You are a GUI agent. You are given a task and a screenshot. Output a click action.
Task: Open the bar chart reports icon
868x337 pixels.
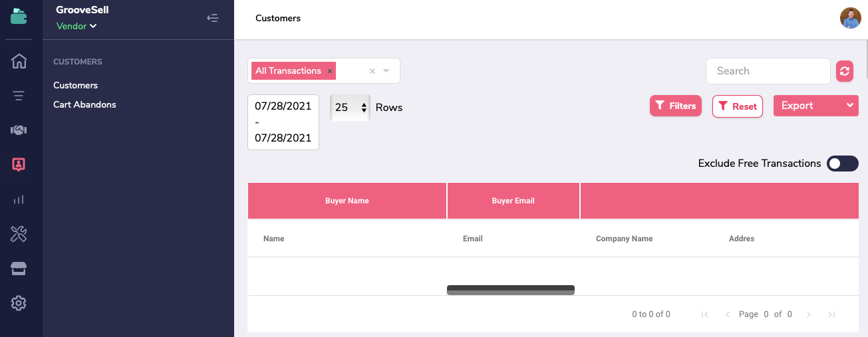pos(19,199)
